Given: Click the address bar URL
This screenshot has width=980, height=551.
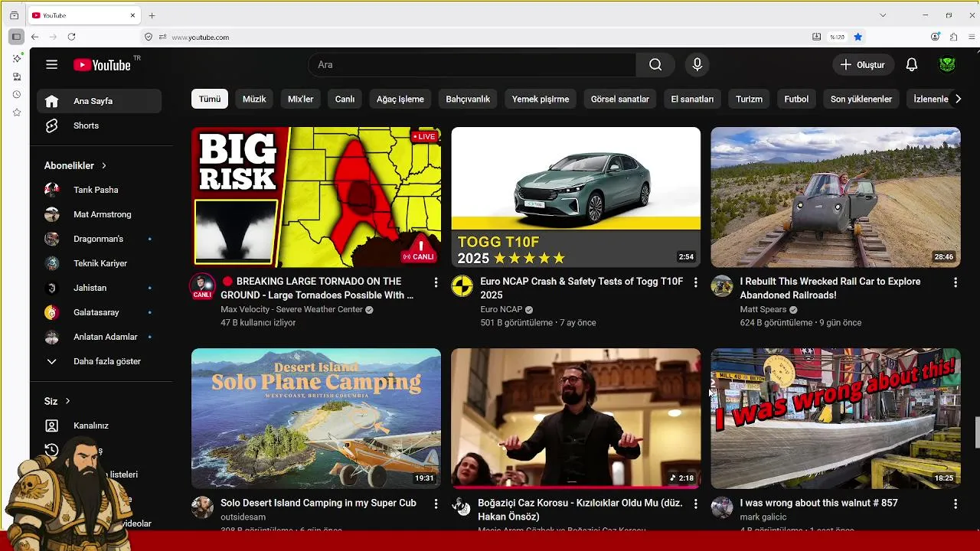Looking at the screenshot, I should point(200,37).
